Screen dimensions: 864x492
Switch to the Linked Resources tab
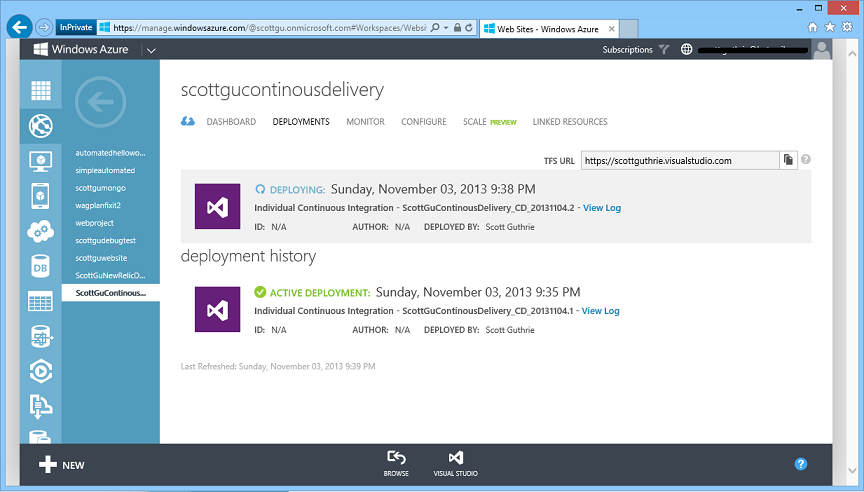click(x=570, y=122)
